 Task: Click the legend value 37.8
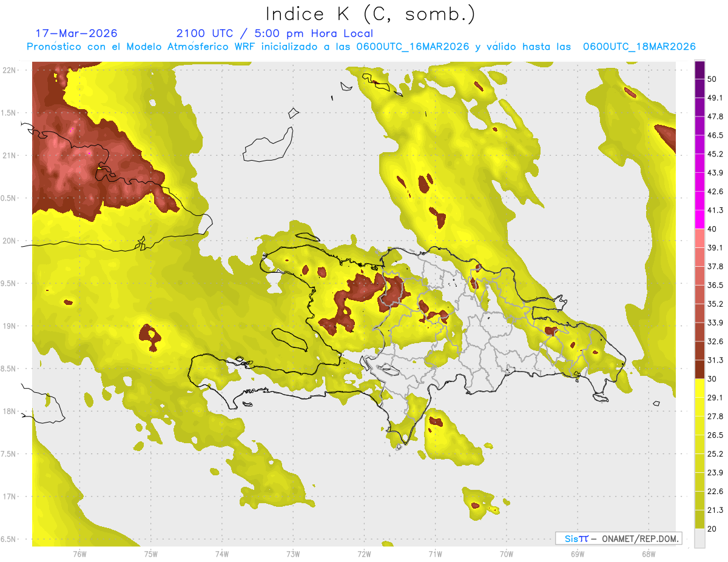(x=715, y=267)
